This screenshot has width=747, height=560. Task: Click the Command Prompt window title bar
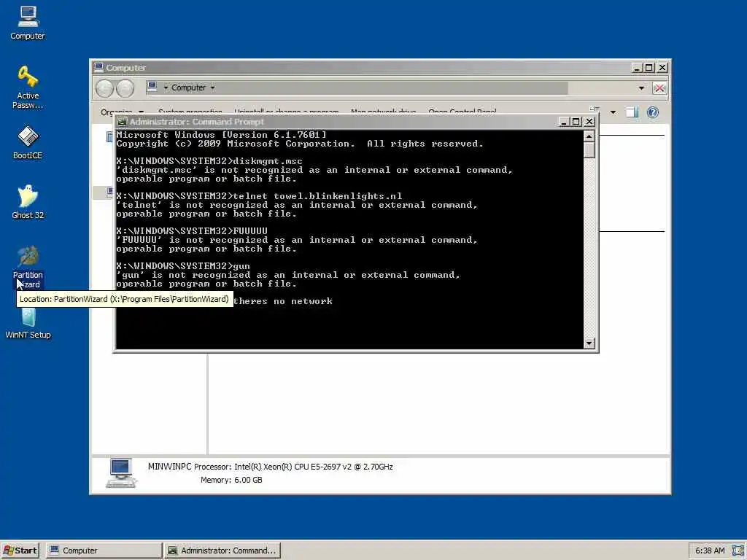pos(338,122)
